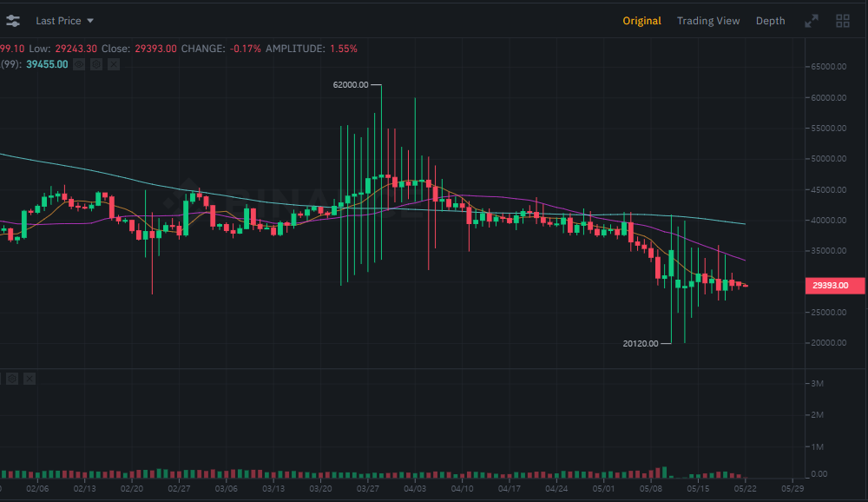
Task: Click the 65000.00 price axis label
Action: pyautogui.click(x=829, y=67)
